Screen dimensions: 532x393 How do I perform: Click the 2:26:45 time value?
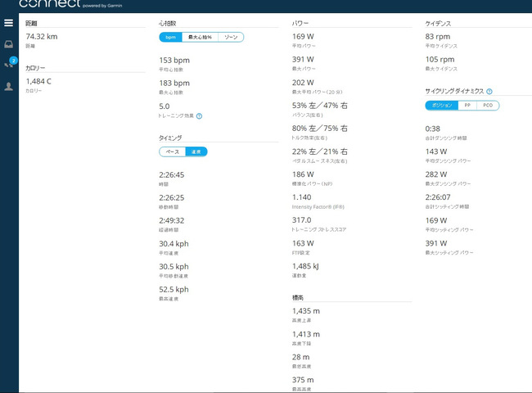(172, 175)
